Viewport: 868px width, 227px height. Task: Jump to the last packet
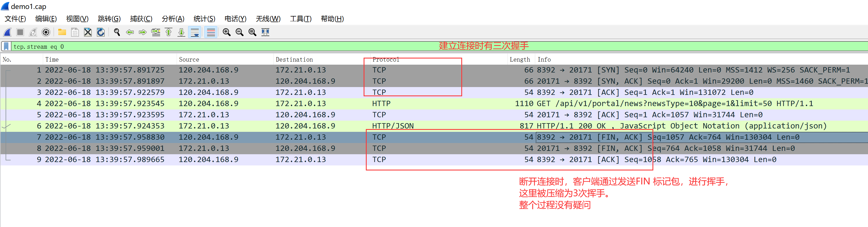(x=181, y=32)
